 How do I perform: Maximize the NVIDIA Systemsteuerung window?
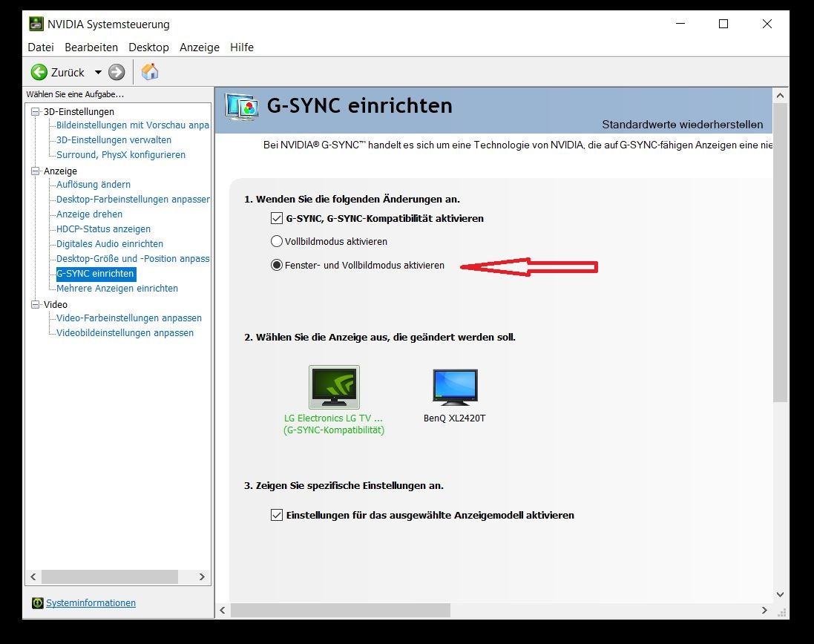[x=723, y=24]
